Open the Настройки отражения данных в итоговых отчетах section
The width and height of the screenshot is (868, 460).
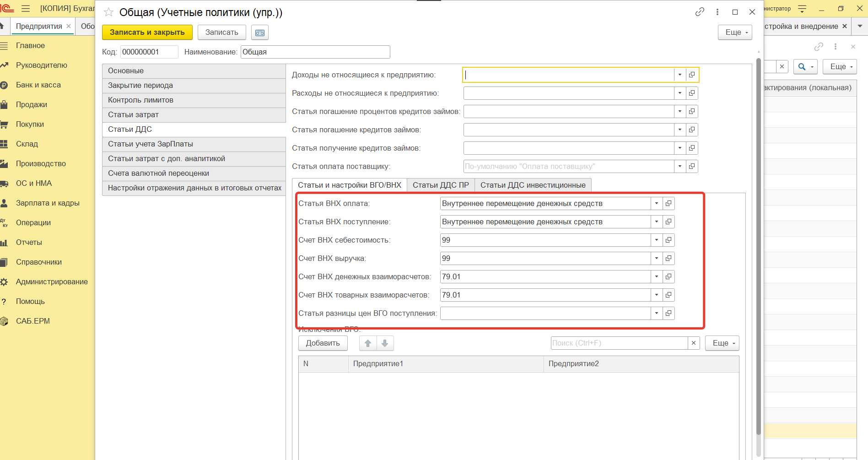click(x=194, y=188)
